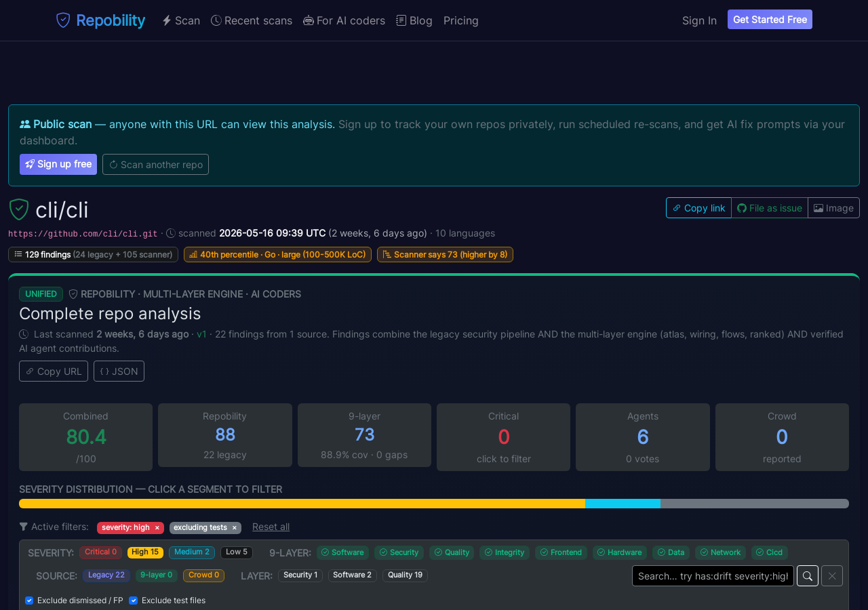This screenshot has width=868, height=610.
Task: Toggle the High 15 severity filter
Action: click(145, 552)
